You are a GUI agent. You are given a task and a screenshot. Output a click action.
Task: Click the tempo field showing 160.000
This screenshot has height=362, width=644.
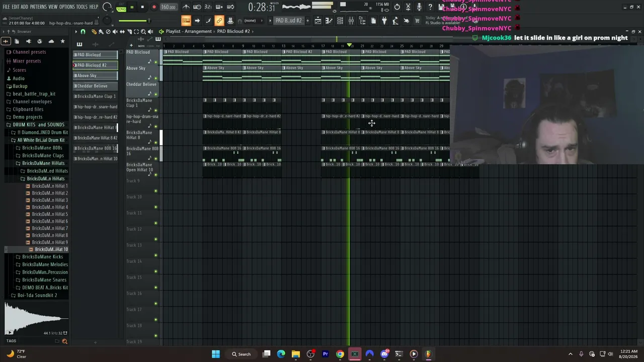click(169, 8)
